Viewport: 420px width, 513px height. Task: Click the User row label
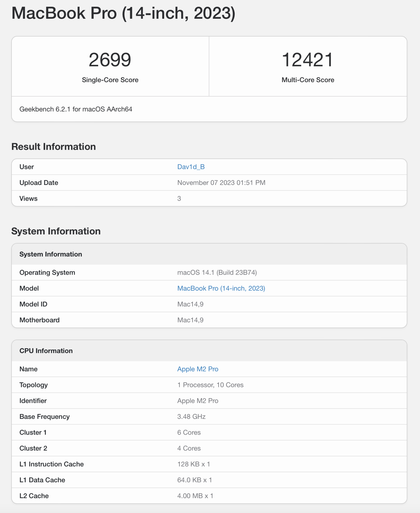coord(27,167)
